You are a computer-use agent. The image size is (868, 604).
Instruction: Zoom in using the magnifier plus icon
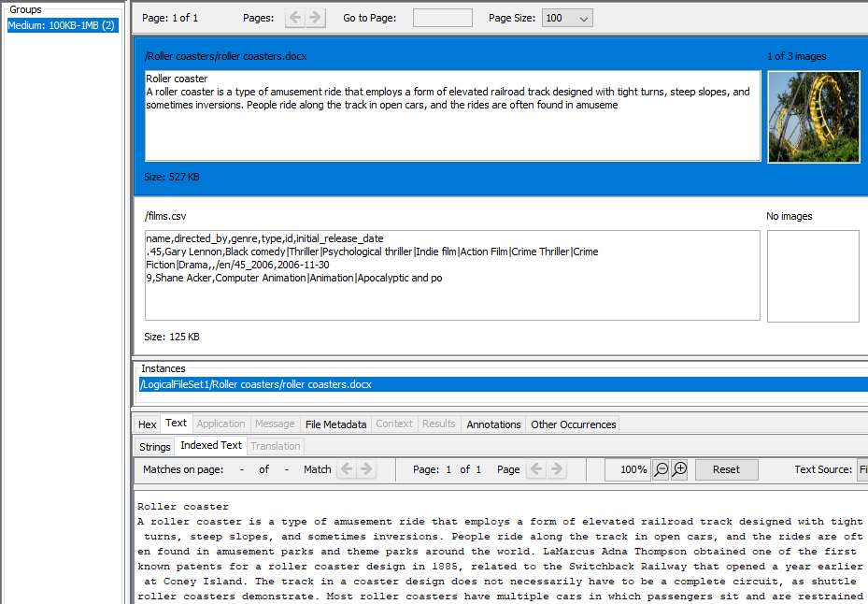click(x=678, y=468)
